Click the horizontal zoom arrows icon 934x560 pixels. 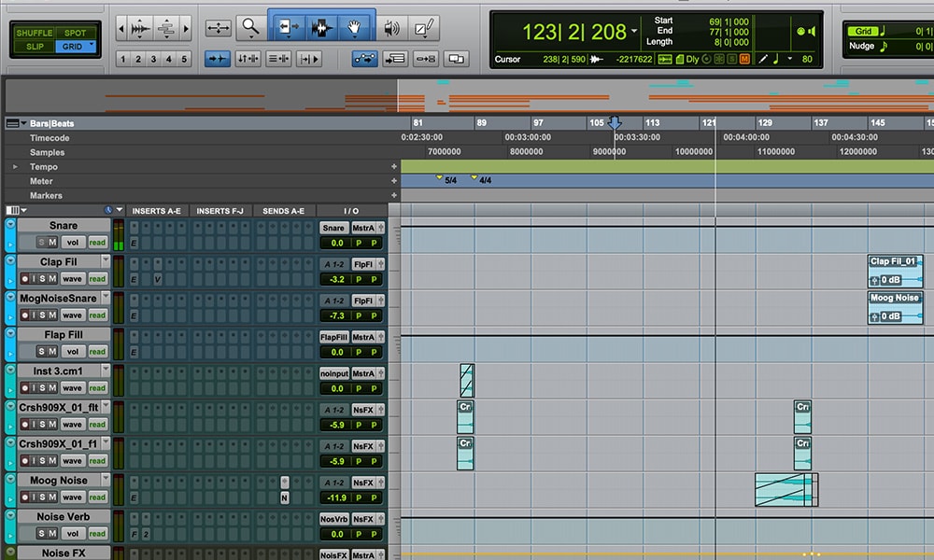click(218, 28)
